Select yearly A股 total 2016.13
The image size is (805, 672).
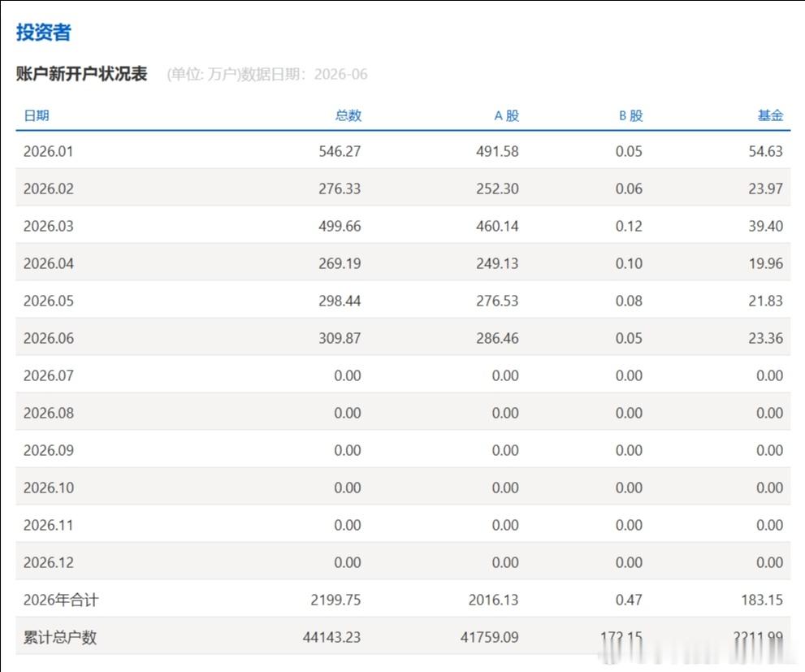[x=493, y=600]
